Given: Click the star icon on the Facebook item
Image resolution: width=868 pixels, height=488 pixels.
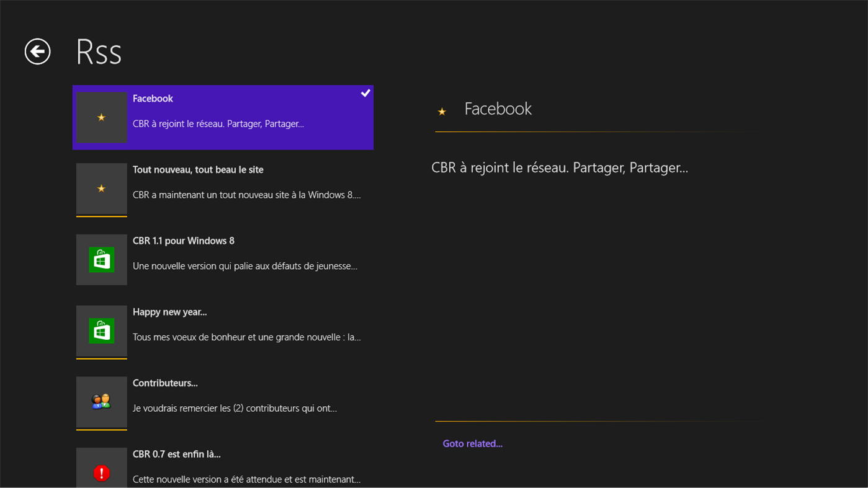Looking at the screenshot, I should point(101,117).
